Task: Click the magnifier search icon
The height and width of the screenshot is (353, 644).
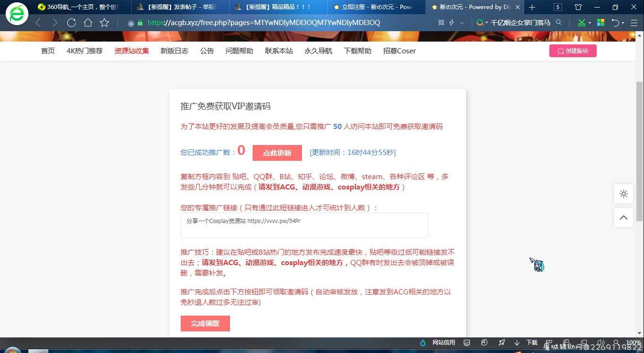Action: 558,22
